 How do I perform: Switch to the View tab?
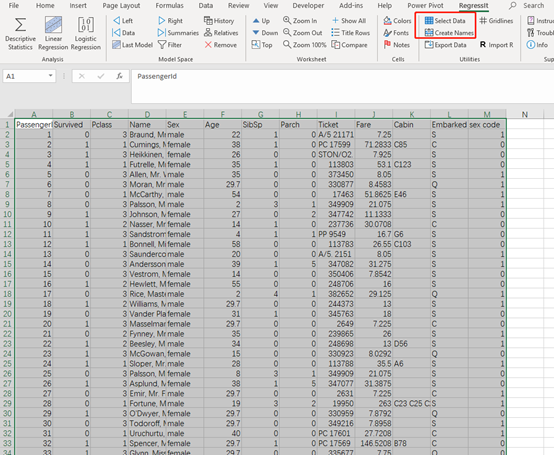271,6
